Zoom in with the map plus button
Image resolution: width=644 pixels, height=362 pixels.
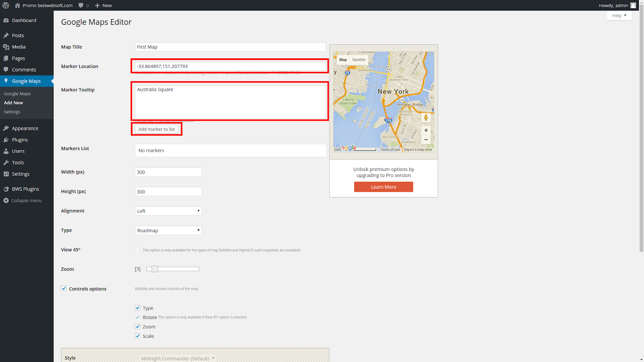(426, 130)
